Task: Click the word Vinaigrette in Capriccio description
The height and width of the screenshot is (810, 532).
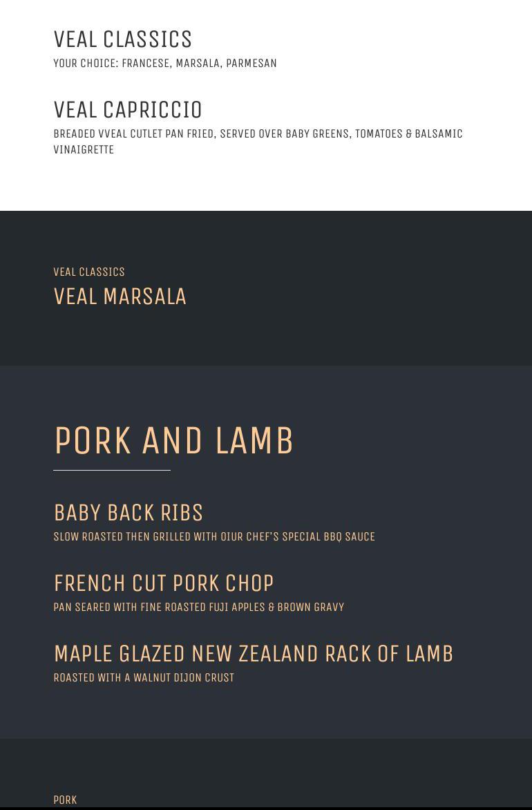Action: tap(84, 150)
